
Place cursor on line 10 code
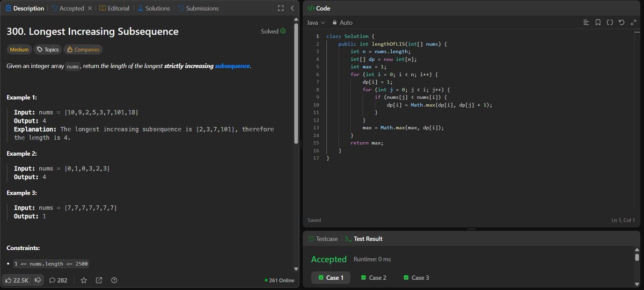[440, 105]
